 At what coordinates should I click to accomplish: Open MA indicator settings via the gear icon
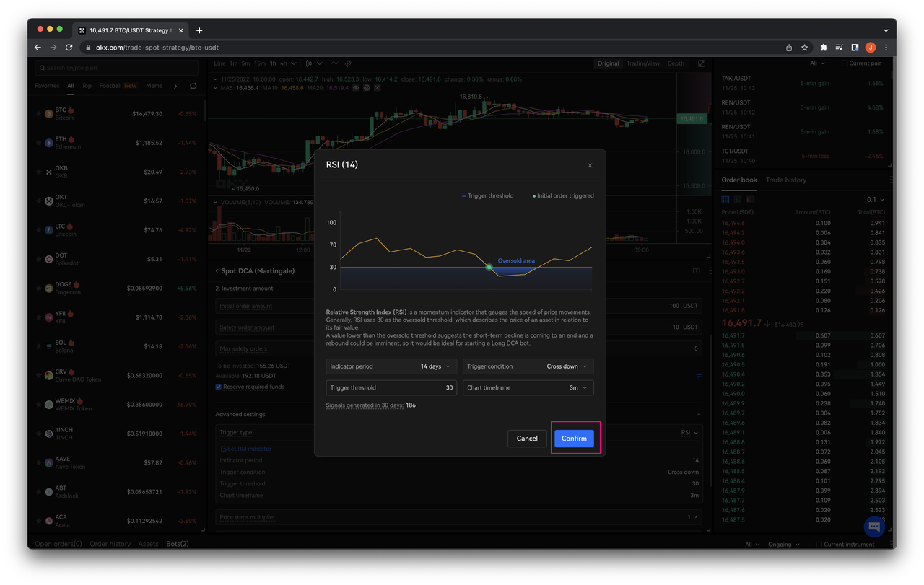point(365,87)
